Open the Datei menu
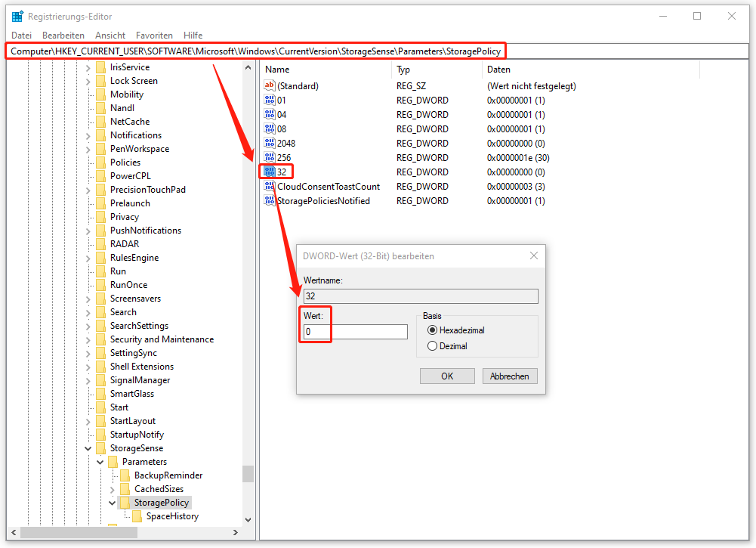756x548 pixels. click(22, 36)
